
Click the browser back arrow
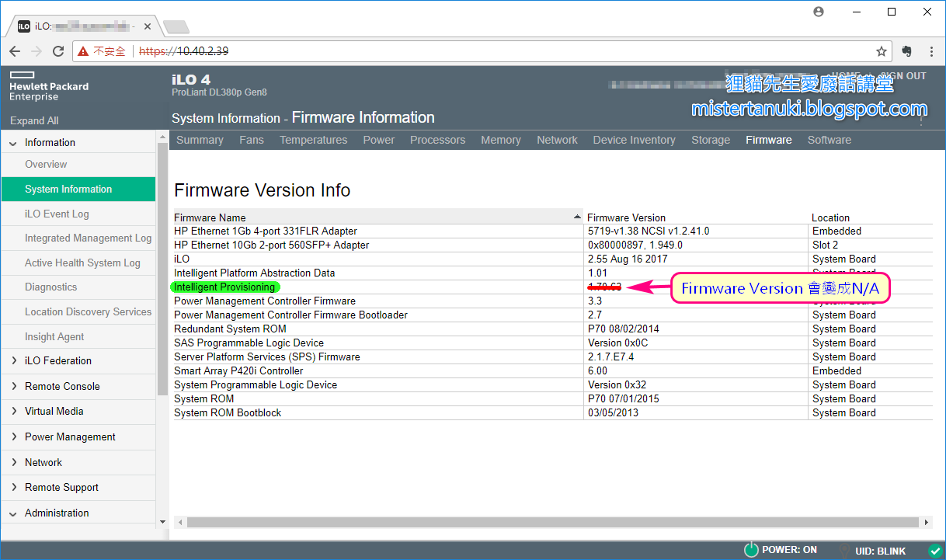pyautogui.click(x=15, y=51)
